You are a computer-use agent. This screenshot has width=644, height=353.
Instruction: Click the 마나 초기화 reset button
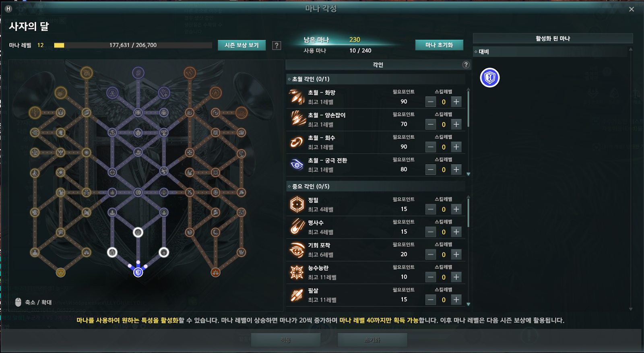[x=439, y=45]
